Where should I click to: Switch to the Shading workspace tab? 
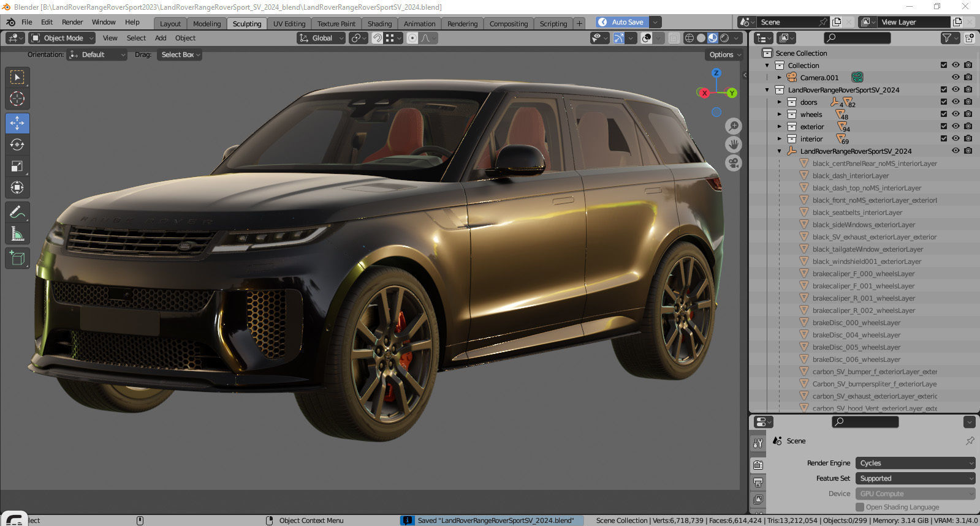379,24
